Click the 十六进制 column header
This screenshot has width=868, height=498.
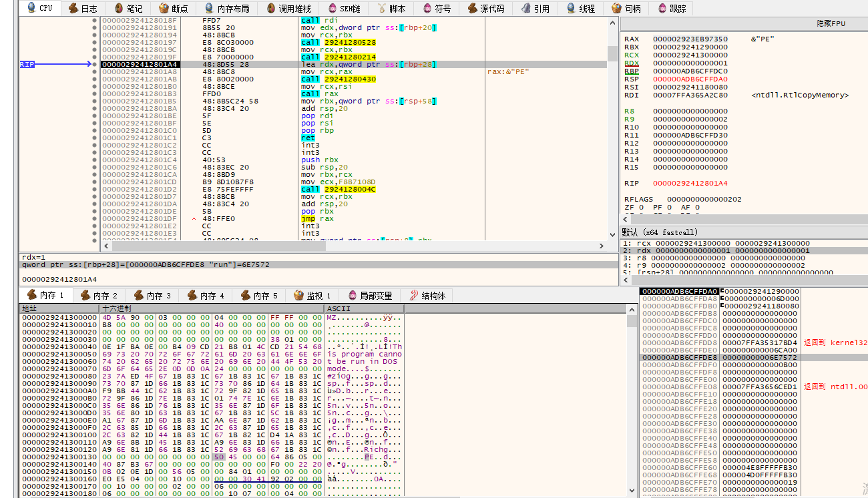211,309
